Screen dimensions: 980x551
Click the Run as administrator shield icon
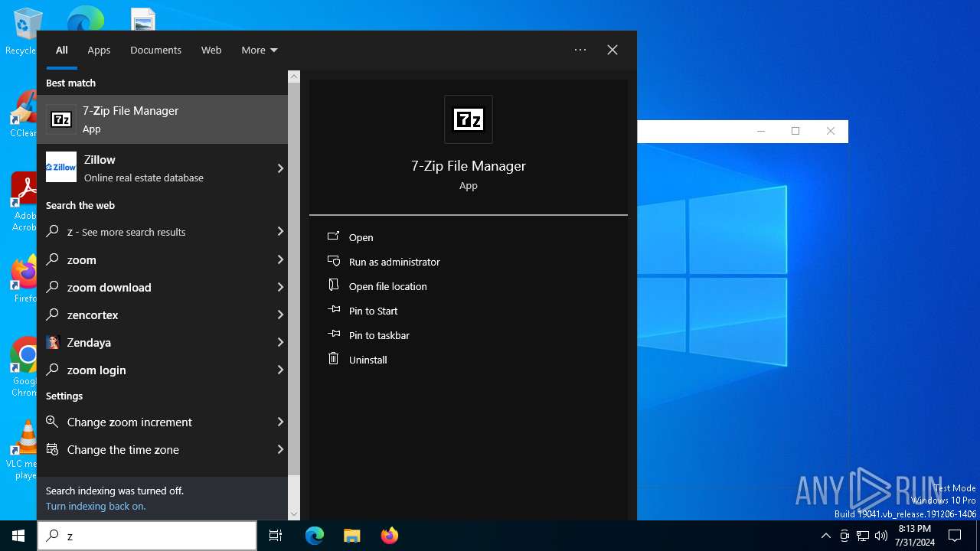pyautogui.click(x=333, y=261)
